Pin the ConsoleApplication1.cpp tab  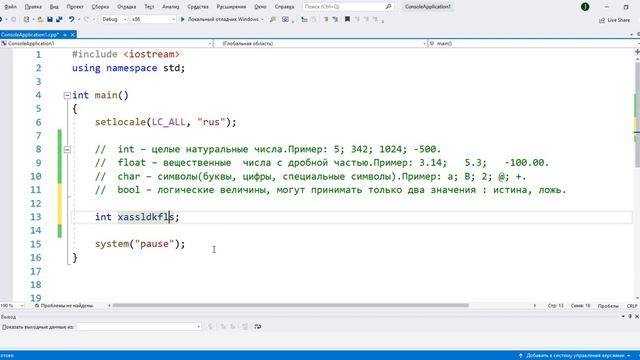[65, 35]
